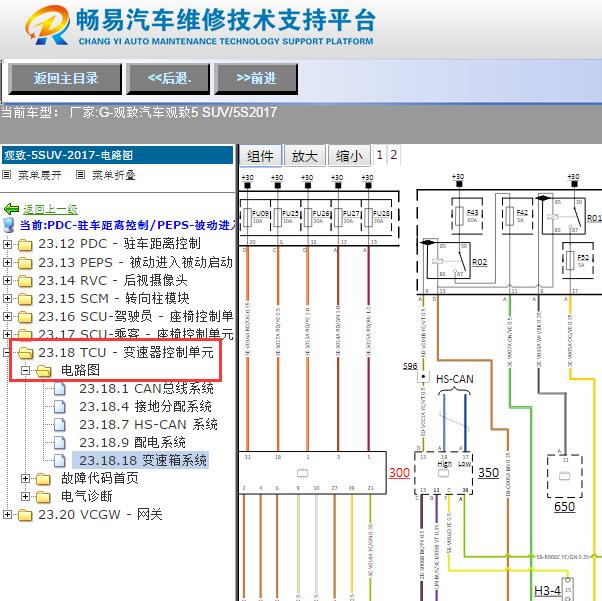Click component 300 in the diagram
The height and width of the screenshot is (601, 602).
[x=399, y=473]
